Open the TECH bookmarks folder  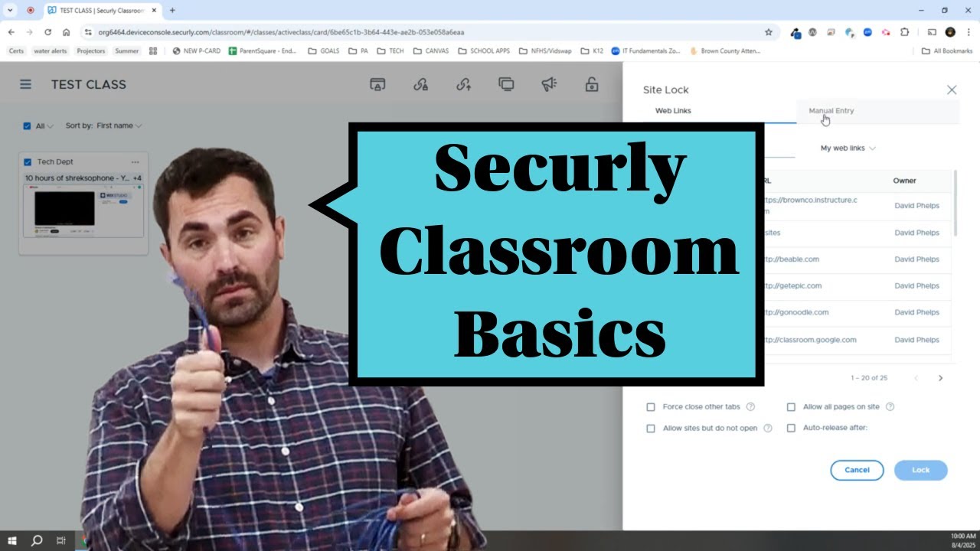pos(390,51)
